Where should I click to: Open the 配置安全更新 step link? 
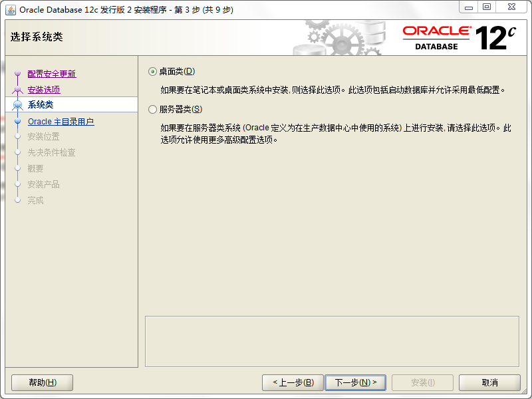(52, 74)
